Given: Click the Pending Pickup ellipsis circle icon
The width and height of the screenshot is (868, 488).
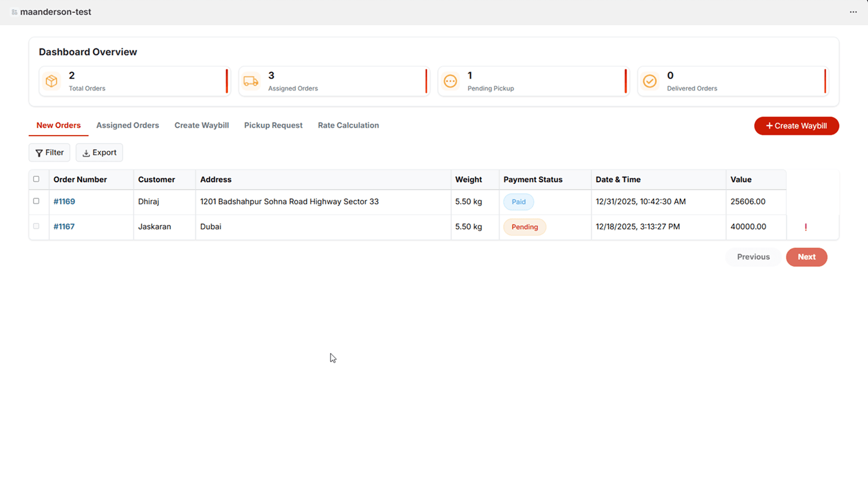Looking at the screenshot, I should (x=450, y=81).
